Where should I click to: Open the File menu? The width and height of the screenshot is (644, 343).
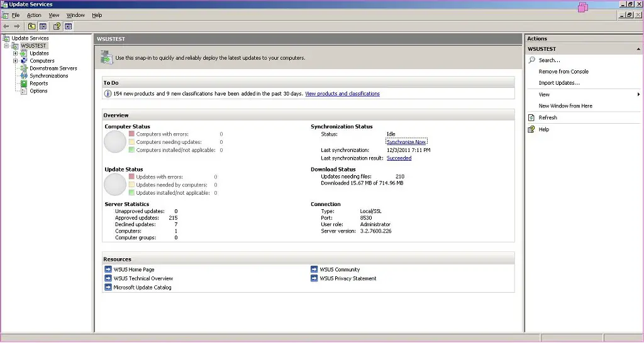click(16, 15)
